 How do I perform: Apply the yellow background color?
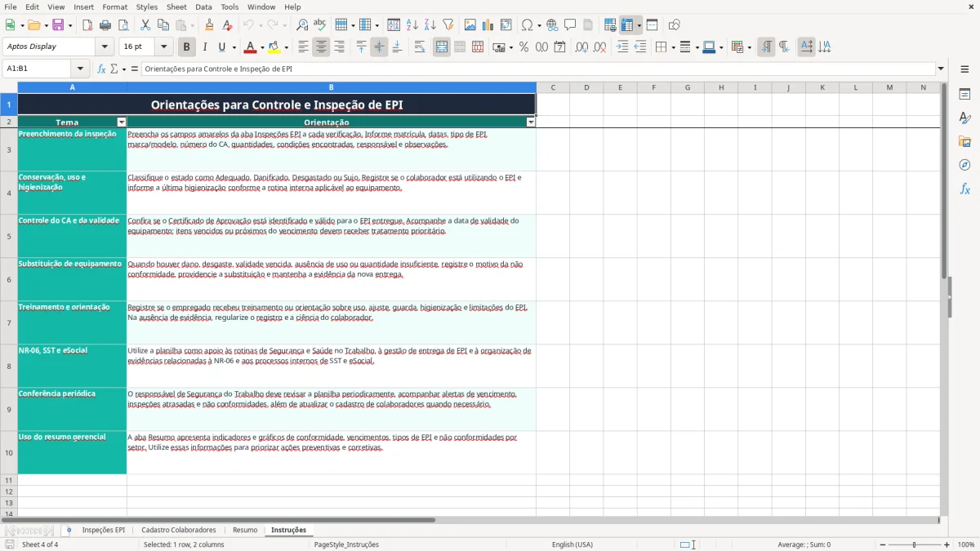pos(274,47)
